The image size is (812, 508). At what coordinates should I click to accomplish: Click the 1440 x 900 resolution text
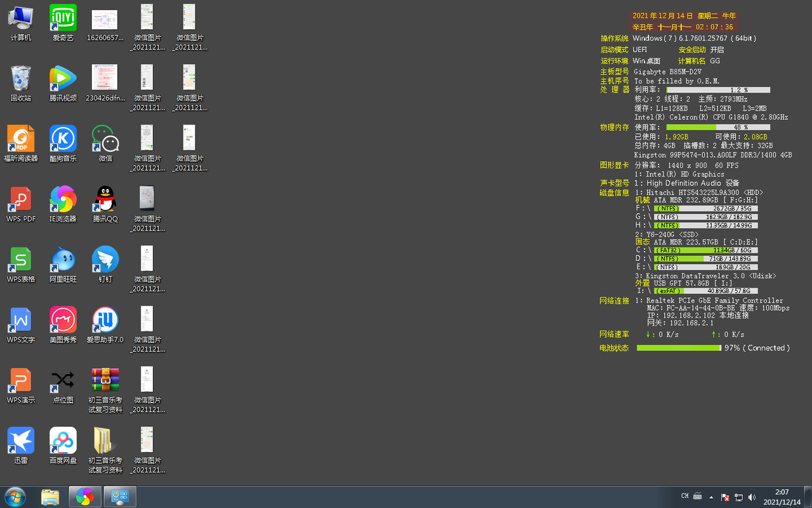pyautogui.click(x=687, y=165)
